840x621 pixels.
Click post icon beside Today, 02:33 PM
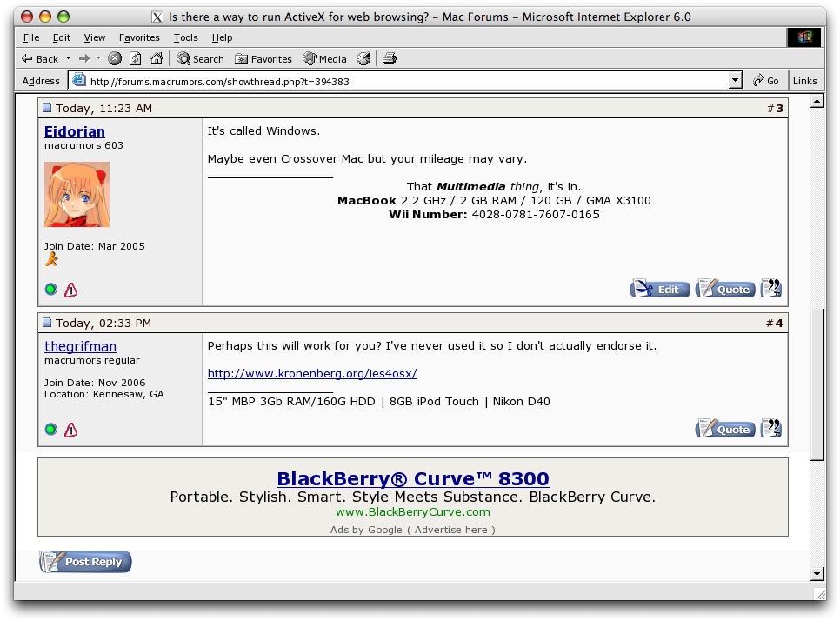(47, 323)
